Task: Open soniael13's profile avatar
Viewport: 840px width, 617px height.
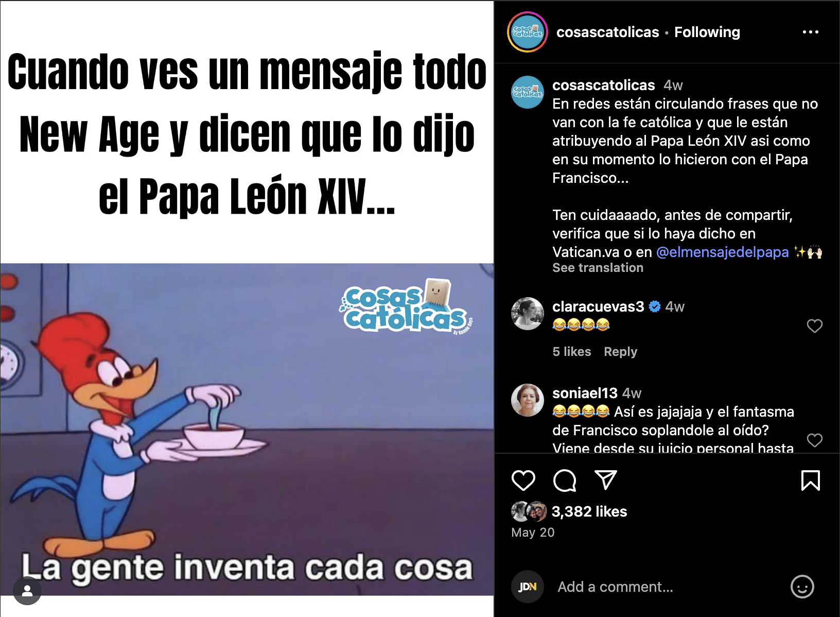Action: [528, 400]
